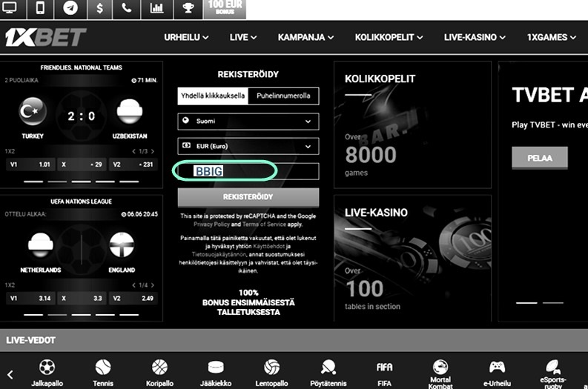Select V2 odds 231 for Turkey match

133,164
